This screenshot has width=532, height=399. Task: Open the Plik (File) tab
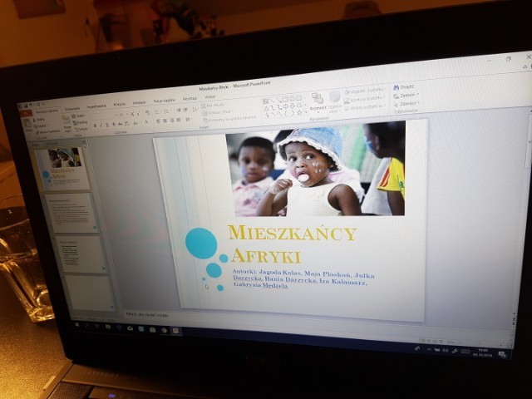[x=25, y=111]
